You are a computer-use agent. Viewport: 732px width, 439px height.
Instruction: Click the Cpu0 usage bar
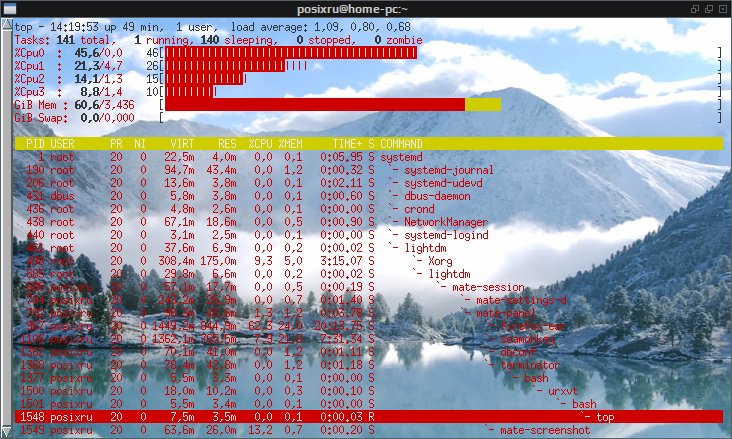[x=291, y=53]
